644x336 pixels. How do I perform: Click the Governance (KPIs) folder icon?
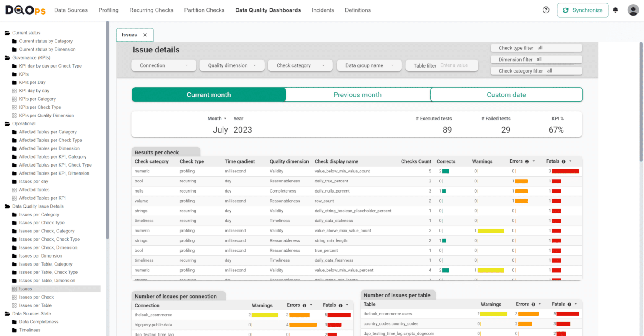pyautogui.click(x=6, y=57)
